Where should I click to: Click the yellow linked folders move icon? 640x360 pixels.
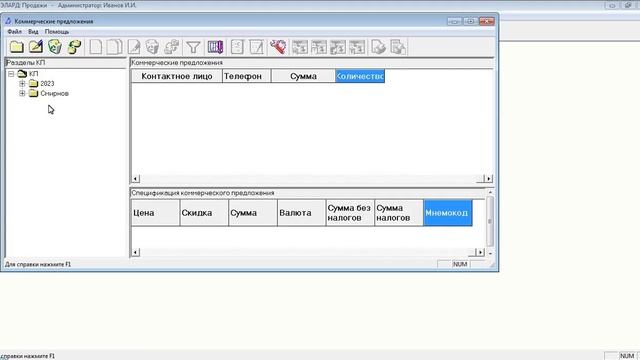(x=74, y=47)
